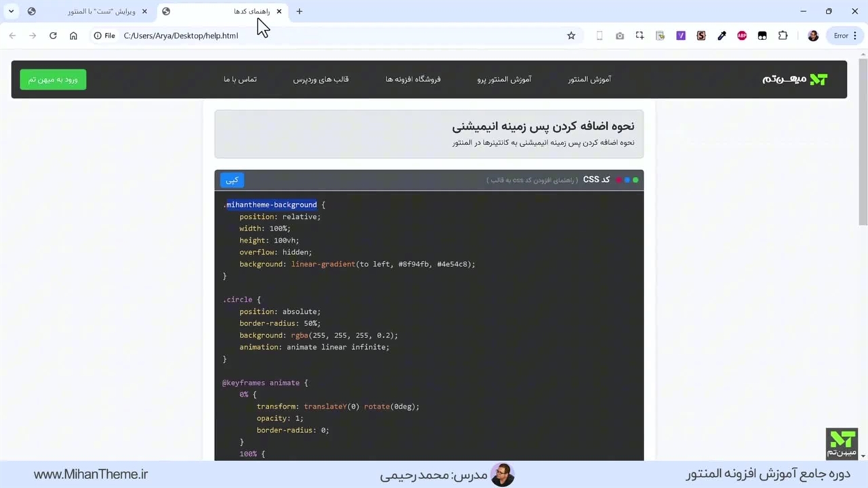868x488 pixels.
Task: Open a new browser tab
Action: coord(300,12)
